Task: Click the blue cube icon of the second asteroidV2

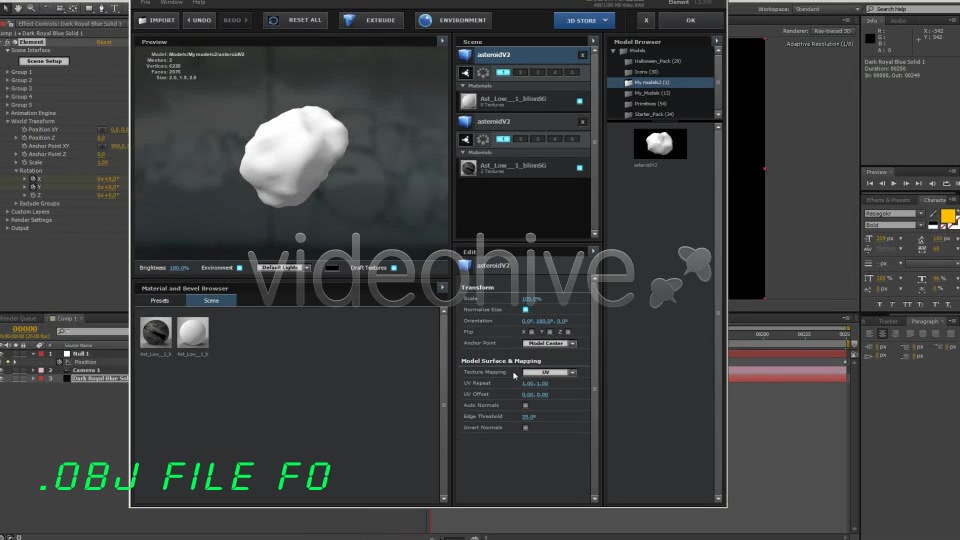Action: click(465, 122)
